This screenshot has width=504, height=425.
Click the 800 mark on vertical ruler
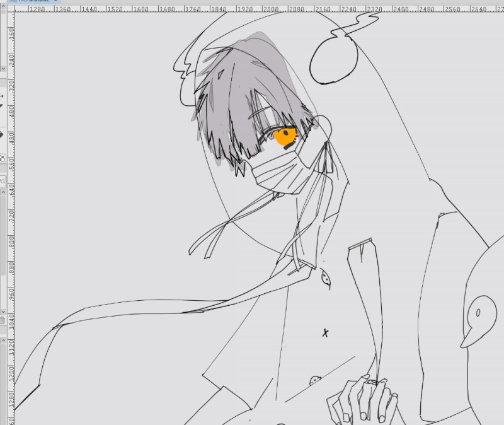pyautogui.click(x=11, y=242)
